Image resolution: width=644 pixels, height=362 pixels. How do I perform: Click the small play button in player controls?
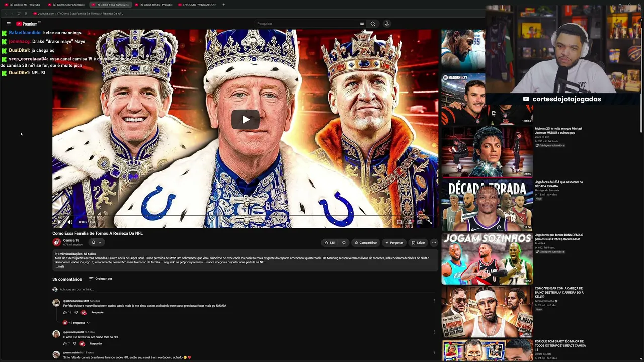click(59, 222)
